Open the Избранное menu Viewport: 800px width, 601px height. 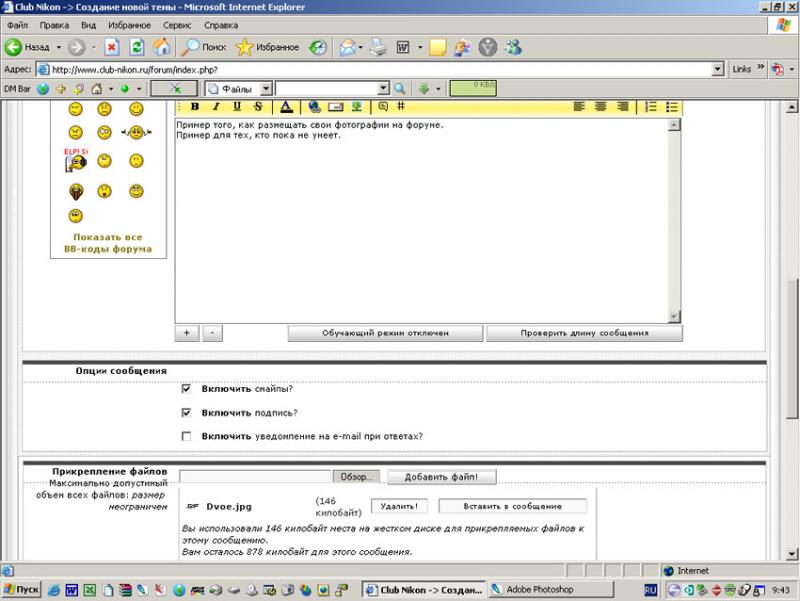tap(129, 25)
